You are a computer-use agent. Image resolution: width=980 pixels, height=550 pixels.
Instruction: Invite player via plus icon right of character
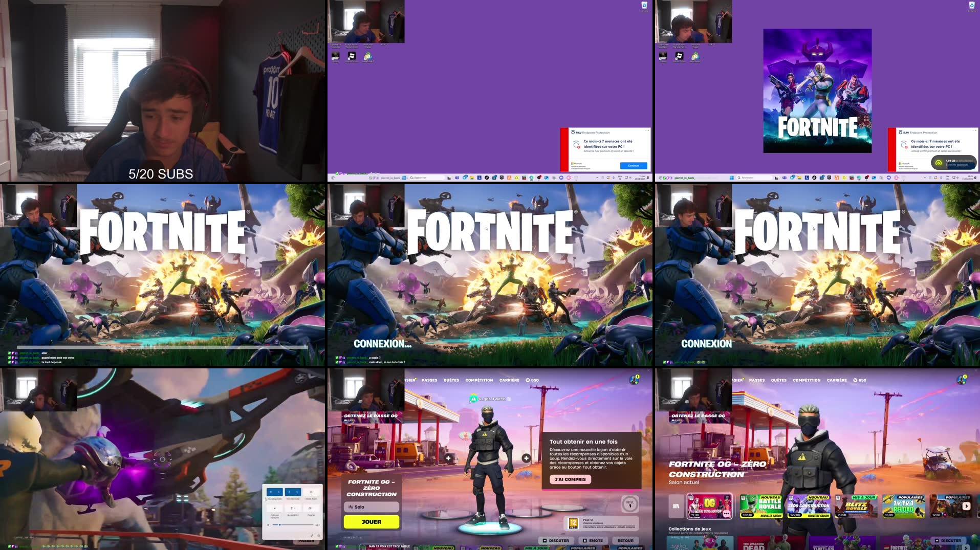coord(526,458)
